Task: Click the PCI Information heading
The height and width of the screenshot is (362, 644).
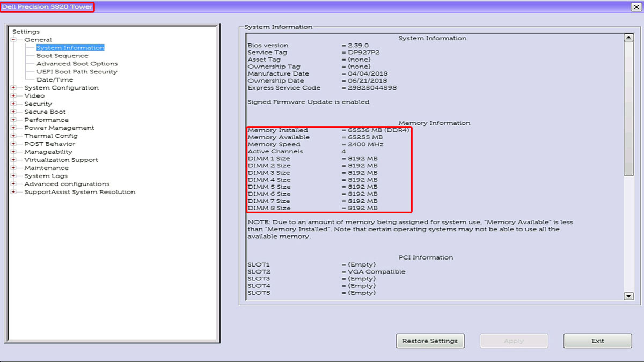Action: coord(426,257)
